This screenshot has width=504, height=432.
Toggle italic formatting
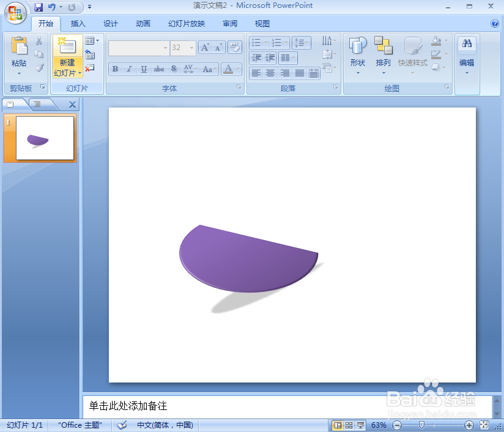tap(129, 68)
